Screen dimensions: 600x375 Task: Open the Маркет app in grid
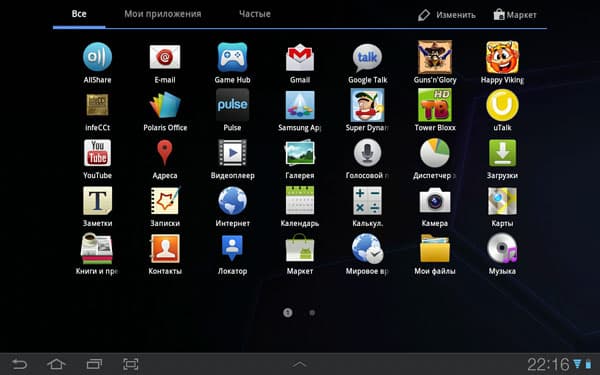click(x=300, y=249)
